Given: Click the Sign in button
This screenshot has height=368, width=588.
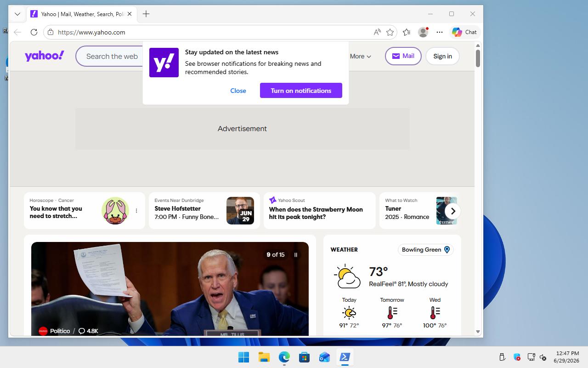Looking at the screenshot, I should [x=442, y=56].
